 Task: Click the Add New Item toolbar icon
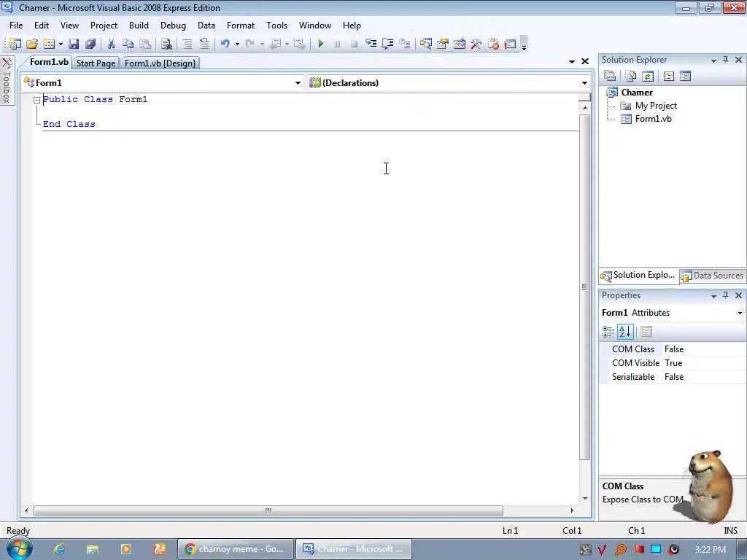(x=49, y=44)
